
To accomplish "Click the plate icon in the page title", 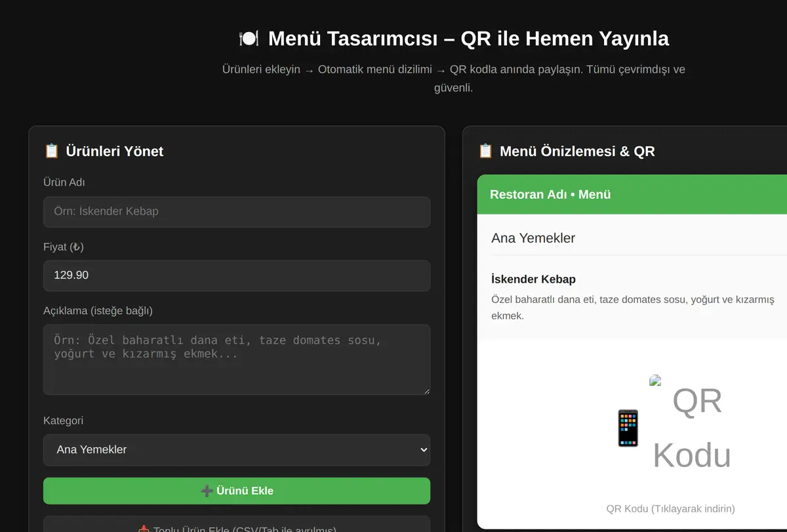I will point(249,39).
